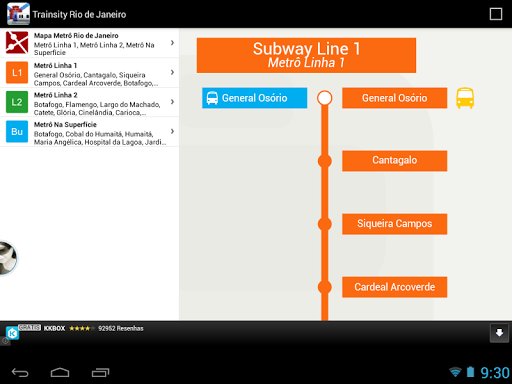Tap the Android back navigation icon
Viewport: 512px width, 384px height.
point(20,372)
